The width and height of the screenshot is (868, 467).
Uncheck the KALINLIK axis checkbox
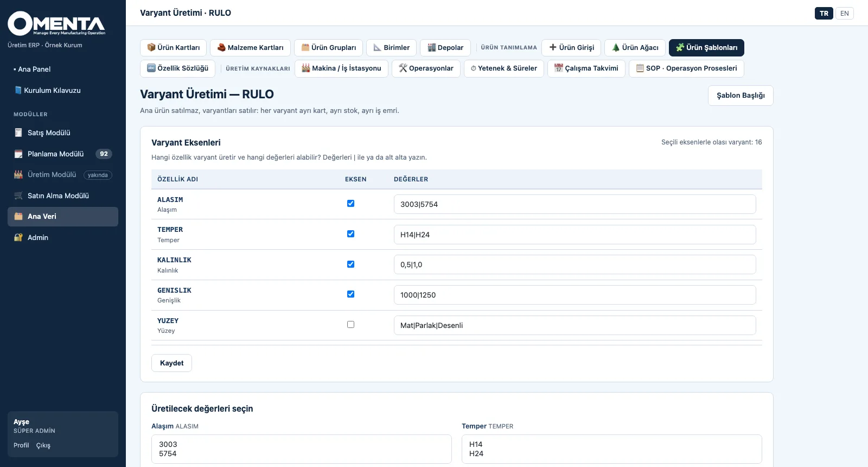(x=350, y=264)
